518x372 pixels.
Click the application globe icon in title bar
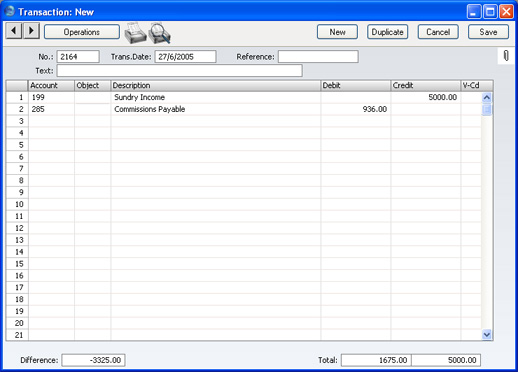pyautogui.click(x=10, y=11)
